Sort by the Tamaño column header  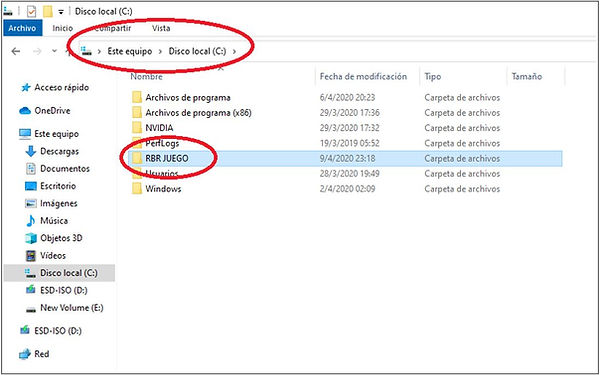[x=527, y=77]
